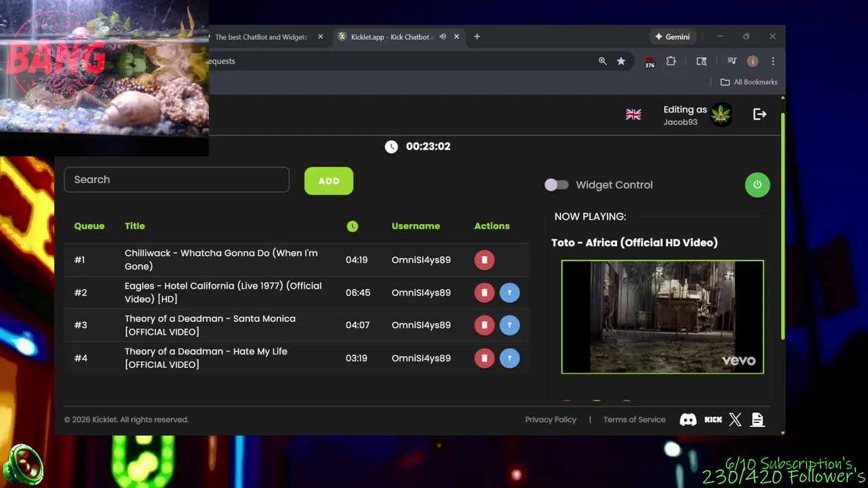Click the green clock duration column header
Image resolution: width=868 pixels, height=488 pixels.
(353, 226)
